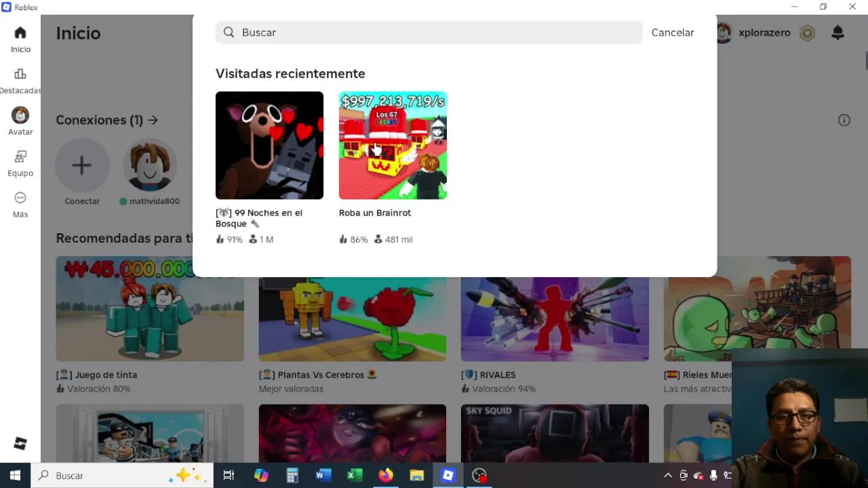The width and height of the screenshot is (868, 488).
Task: Open Task View on taskbar
Action: tap(229, 475)
